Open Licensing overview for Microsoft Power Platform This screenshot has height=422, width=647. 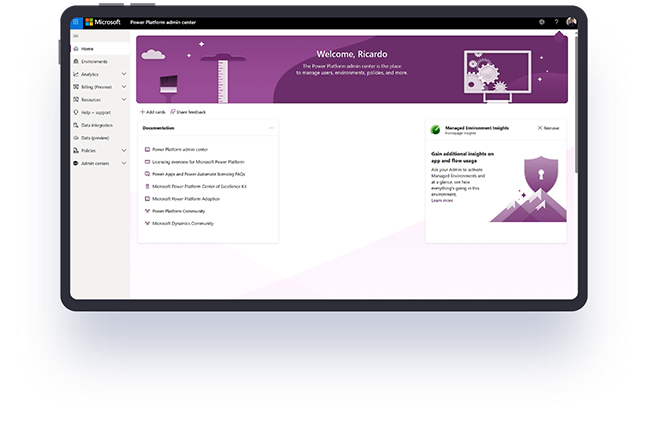198,162
